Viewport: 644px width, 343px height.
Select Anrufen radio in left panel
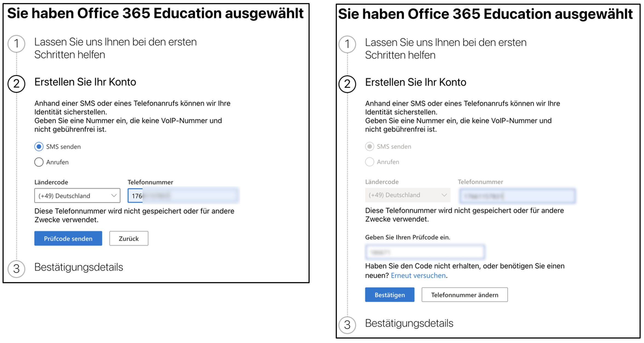click(x=39, y=162)
